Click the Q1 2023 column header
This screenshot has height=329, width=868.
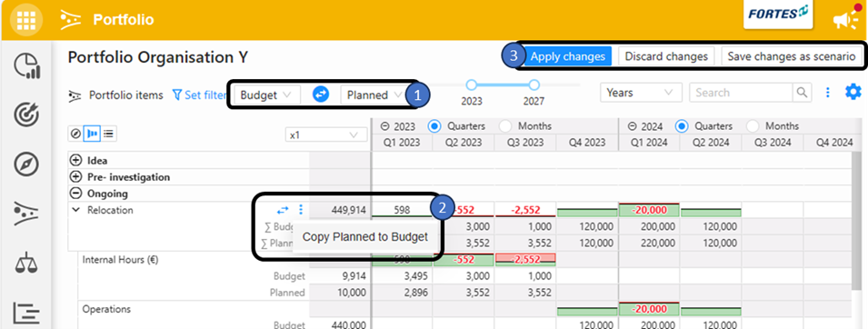click(402, 143)
